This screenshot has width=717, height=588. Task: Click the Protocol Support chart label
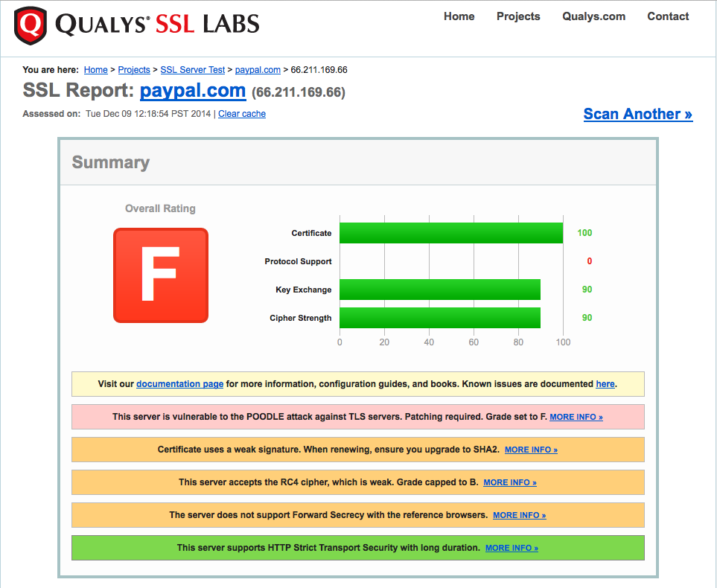pyautogui.click(x=298, y=261)
